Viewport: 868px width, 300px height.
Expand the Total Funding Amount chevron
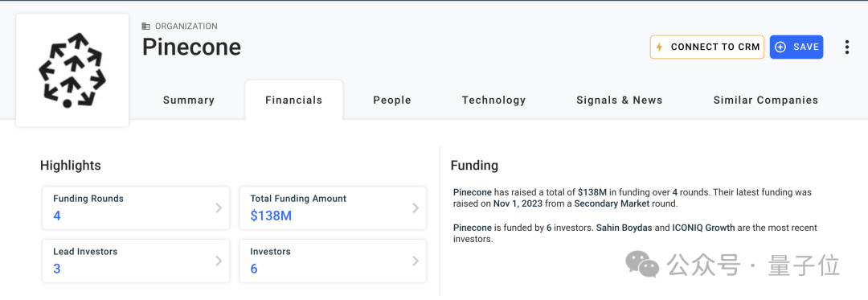(416, 208)
